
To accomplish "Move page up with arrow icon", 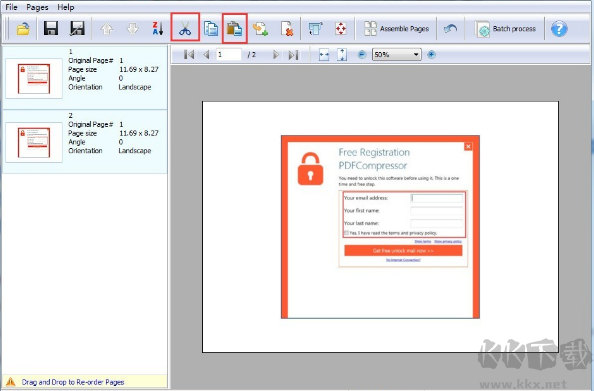I will [106, 29].
